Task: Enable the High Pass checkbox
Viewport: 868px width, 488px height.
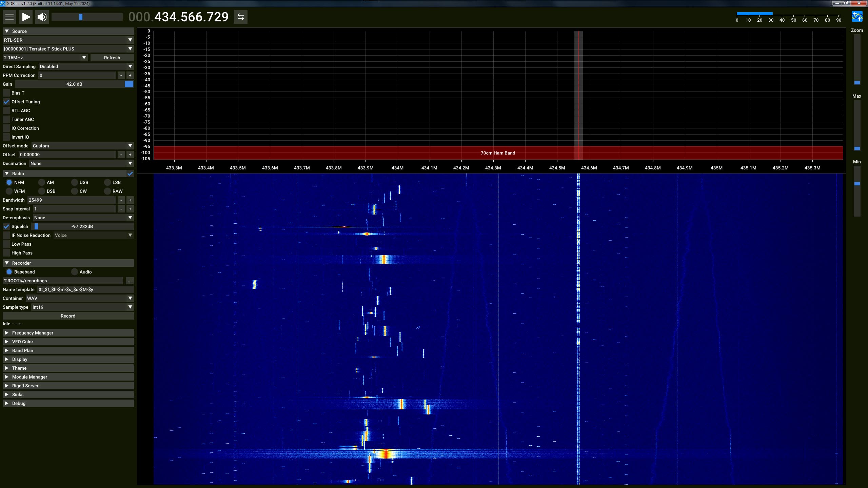Action: [6, 253]
